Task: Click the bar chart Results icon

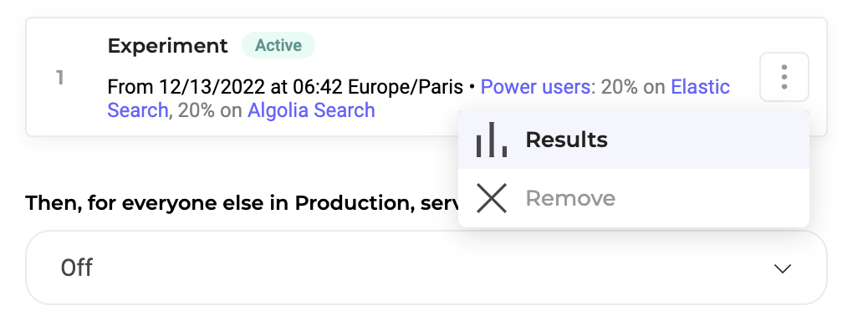Action: [x=491, y=140]
